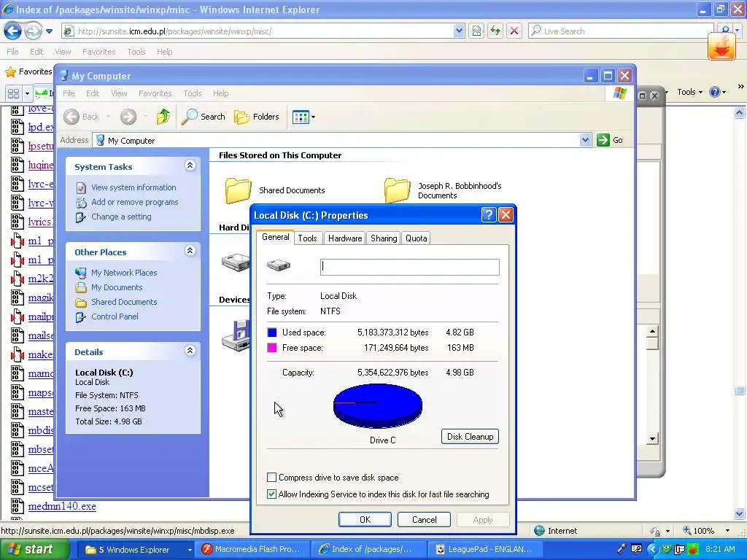This screenshot has width=747, height=560.
Task: Click Internet Explorer Stop icon
Action: (x=514, y=31)
